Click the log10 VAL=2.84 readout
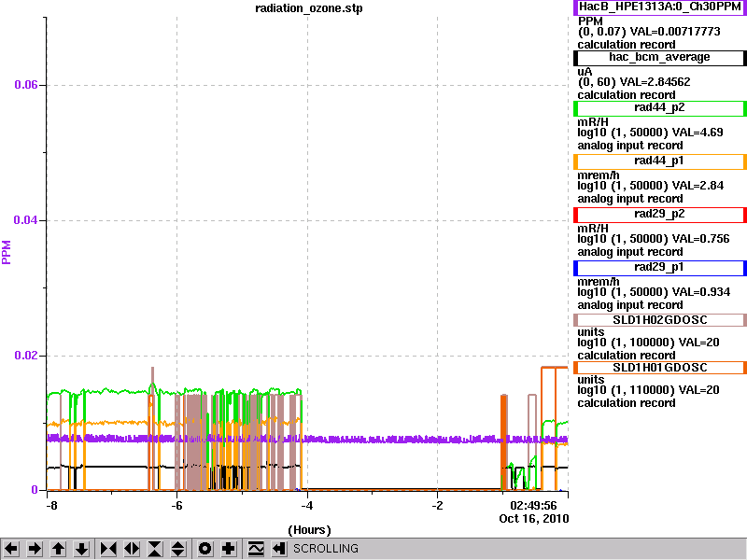Image resolution: width=747 pixels, height=560 pixels. tap(650, 186)
